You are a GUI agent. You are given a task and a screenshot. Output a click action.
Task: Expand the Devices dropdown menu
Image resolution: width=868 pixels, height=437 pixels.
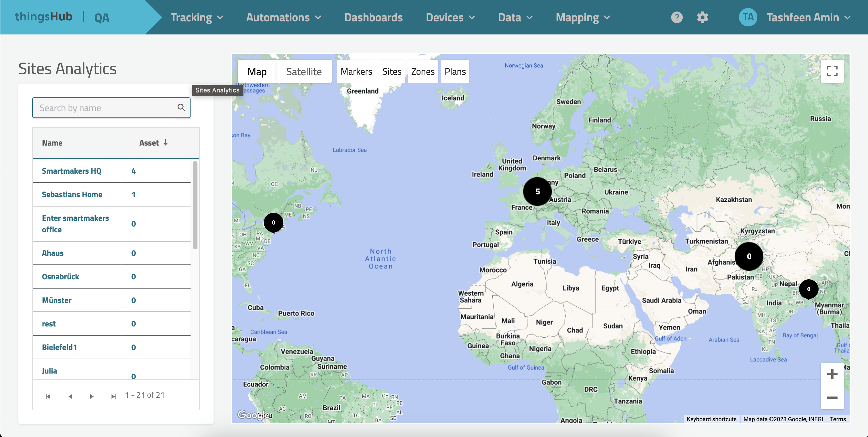click(x=450, y=17)
